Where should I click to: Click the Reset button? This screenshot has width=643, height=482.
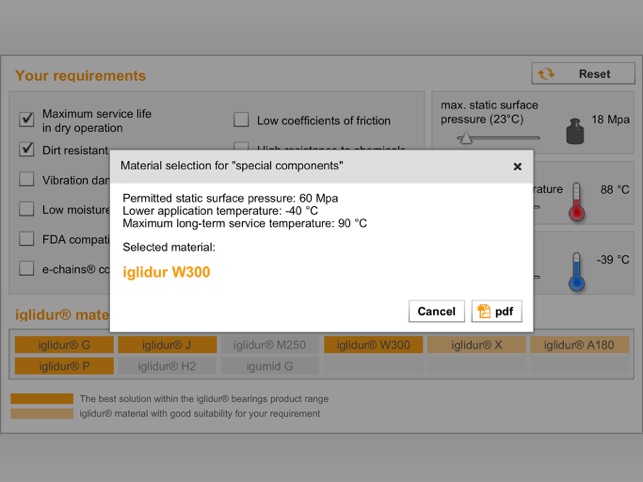tap(583, 74)
